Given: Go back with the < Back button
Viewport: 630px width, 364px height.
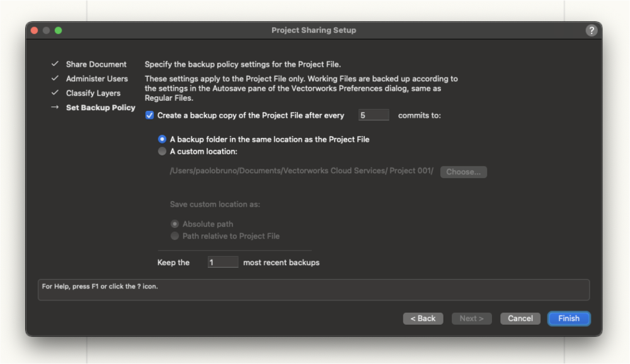Looking at the screenshot, I should tap(423, 318).
